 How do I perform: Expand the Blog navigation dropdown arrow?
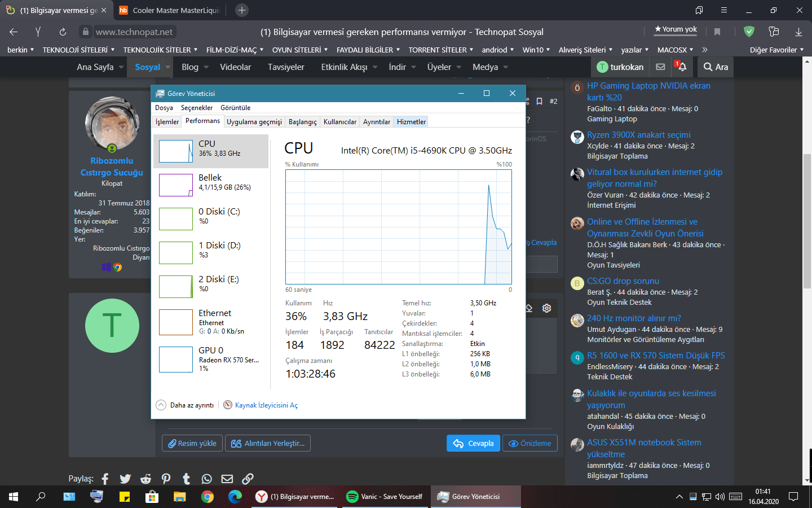[206, 67]
